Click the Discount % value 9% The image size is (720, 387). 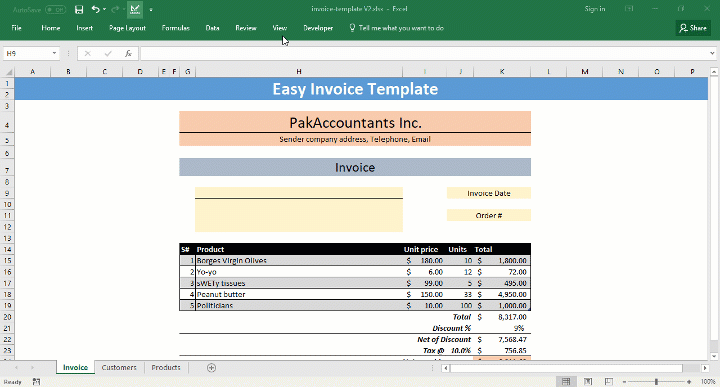pos(502,328)
